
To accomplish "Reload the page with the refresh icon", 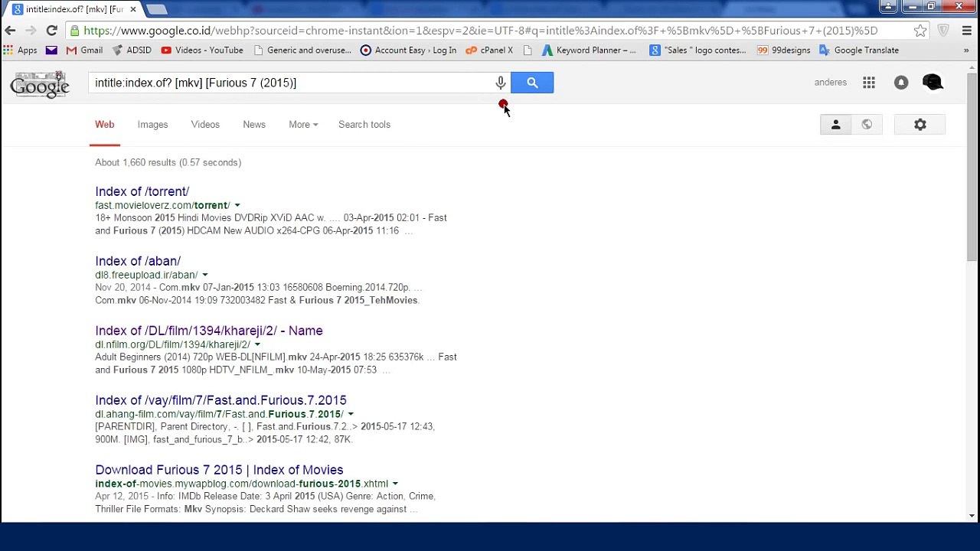I will click(x=51, y=31).
